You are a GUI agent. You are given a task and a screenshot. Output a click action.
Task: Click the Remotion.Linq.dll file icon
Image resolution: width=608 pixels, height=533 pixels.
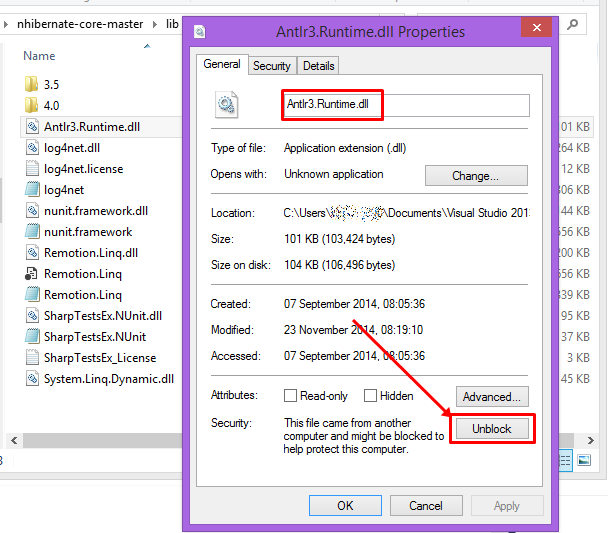coord(32,252)
